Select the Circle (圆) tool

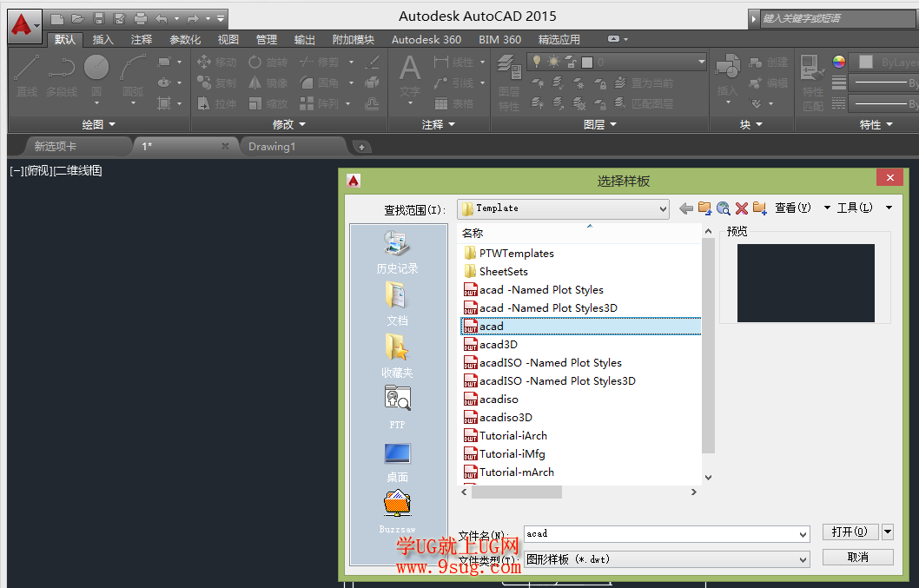[96, 75]
